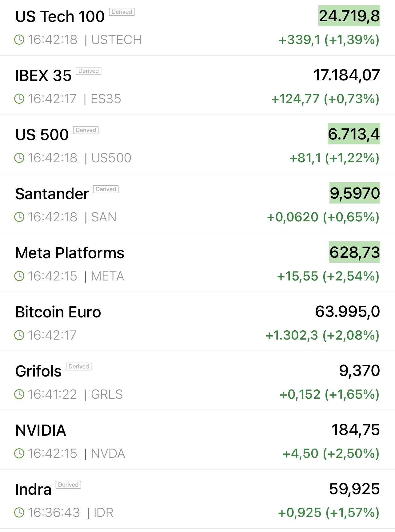Click the clock icon under Bitcoin Euro
The width and height of the screenshot is (395, 532).
click(19, 335)
